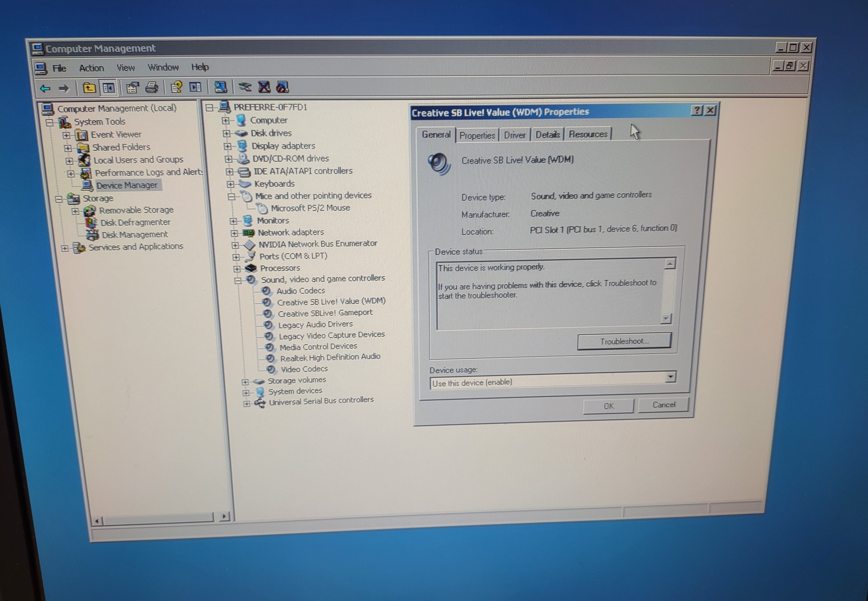Switch to the Resources tab
This screenshot has width=868, height=601.
pos(588,134)
